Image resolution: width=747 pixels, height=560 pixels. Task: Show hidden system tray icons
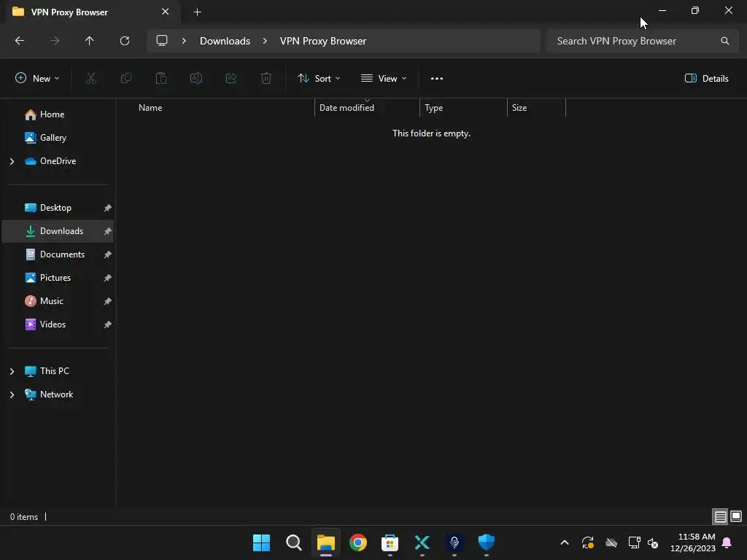(x=565, y=542)
